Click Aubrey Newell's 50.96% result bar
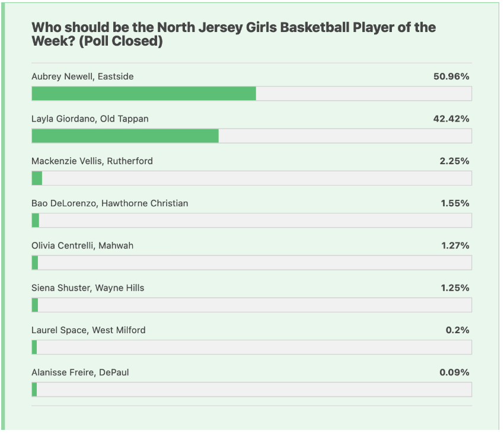 pos(251,94)
